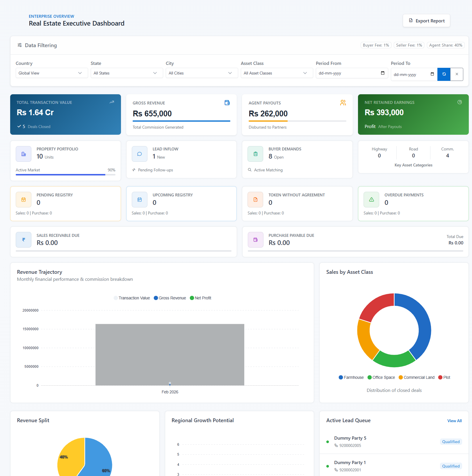Click the warning triangle icon in Overdue Payments
The height and width of the screenshot is (476, 472).
click(x=371, y=200)
